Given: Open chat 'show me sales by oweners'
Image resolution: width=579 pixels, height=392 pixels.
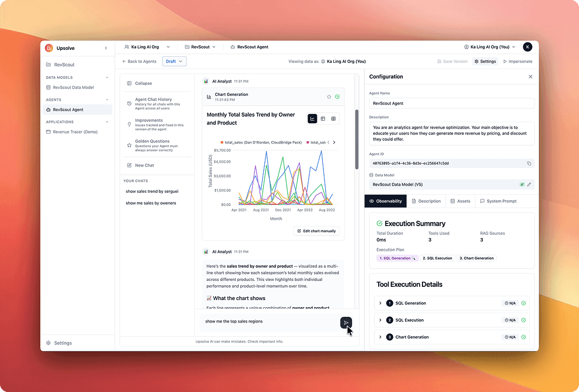Looking at the screenshot, I should [x=150, y=203].
